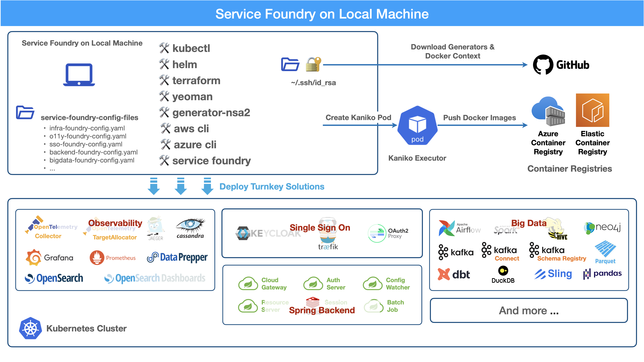This screenshot has height=362, width=644.
Task: Click the DuckDB logo
Action: point(503,275)
